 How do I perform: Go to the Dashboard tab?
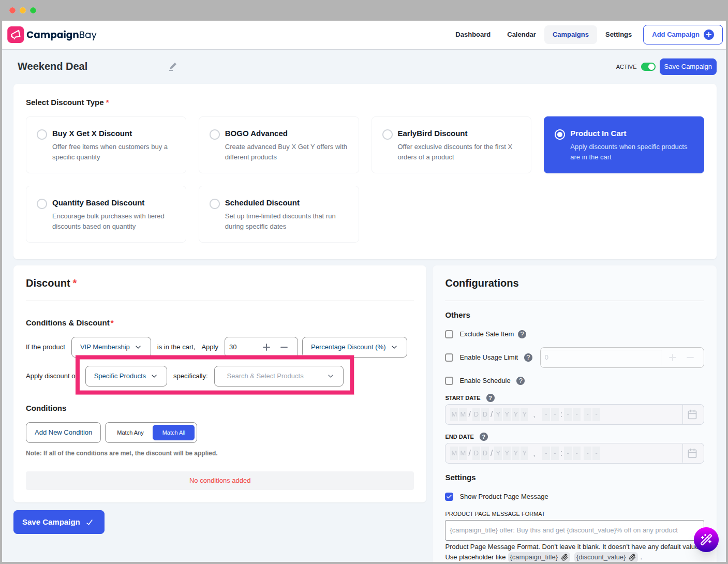(x=472, y=35)
